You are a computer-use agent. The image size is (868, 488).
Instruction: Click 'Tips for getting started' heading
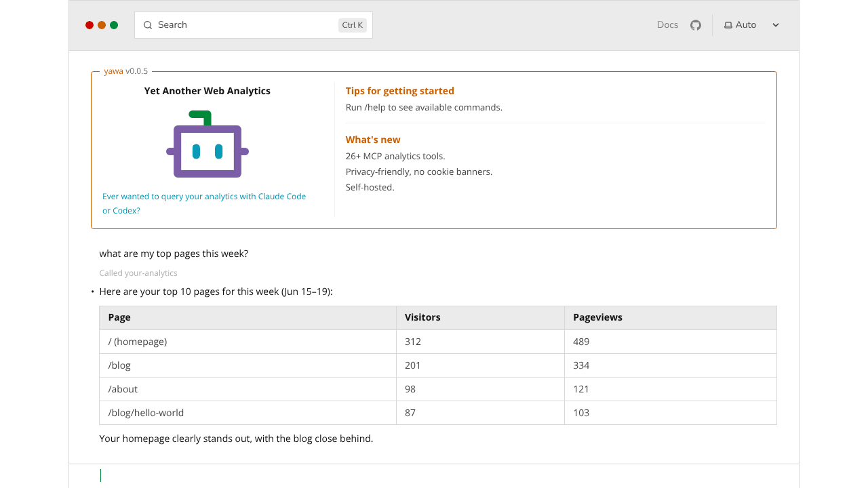pyautogui.click(x=400, y=91)
